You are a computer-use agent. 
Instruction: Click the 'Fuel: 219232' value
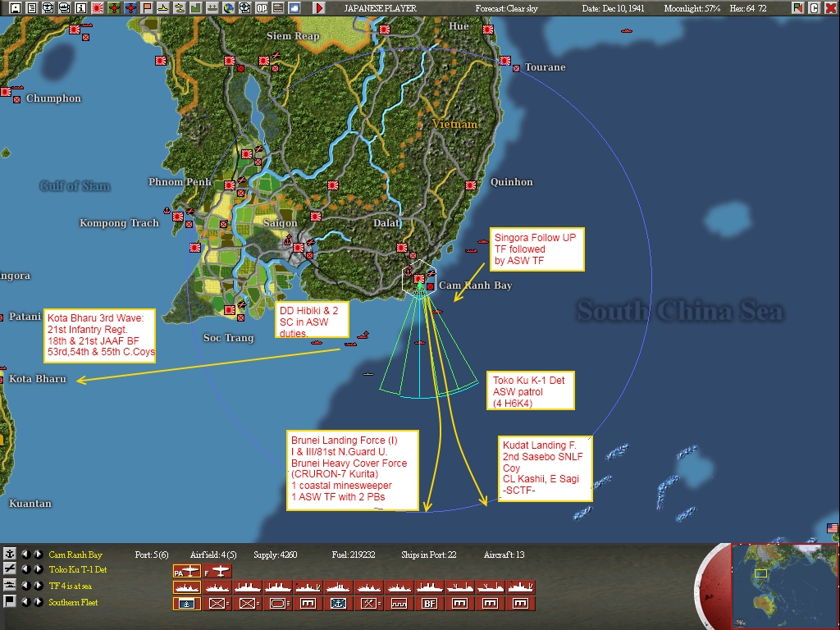pyautogui.click(x=354, y=555)
